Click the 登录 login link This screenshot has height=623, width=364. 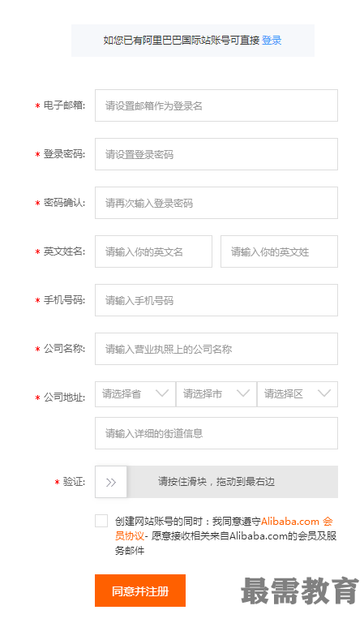(272, 40)
